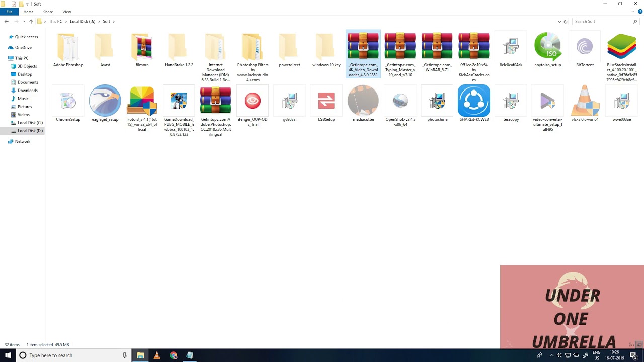Expand the ribbon with the chevron
644x362 pixels.
point(634,12)
